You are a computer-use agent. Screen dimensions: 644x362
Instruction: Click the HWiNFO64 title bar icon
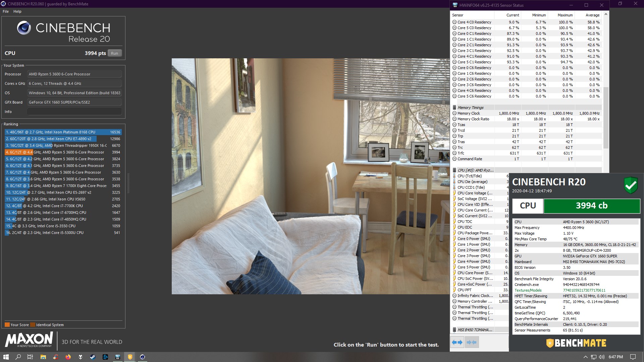[x=455, y=5]
